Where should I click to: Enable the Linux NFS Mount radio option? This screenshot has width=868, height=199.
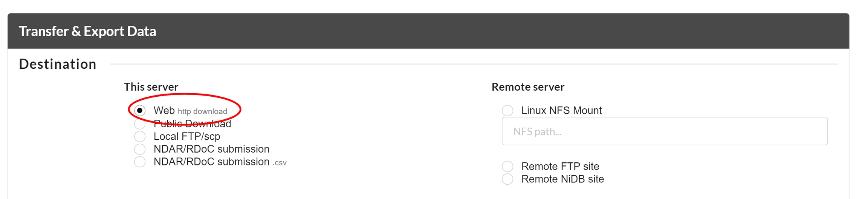[507, 111]
